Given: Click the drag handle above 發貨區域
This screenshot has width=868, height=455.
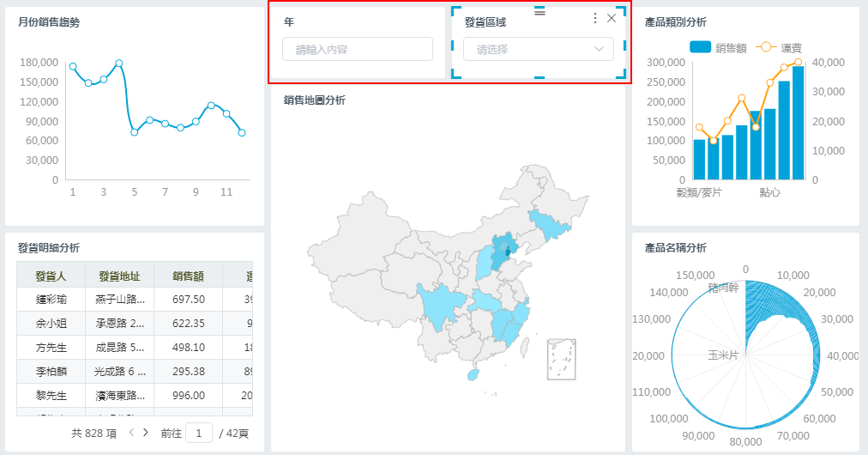Looking at the screenshot, I should point(539,11).
